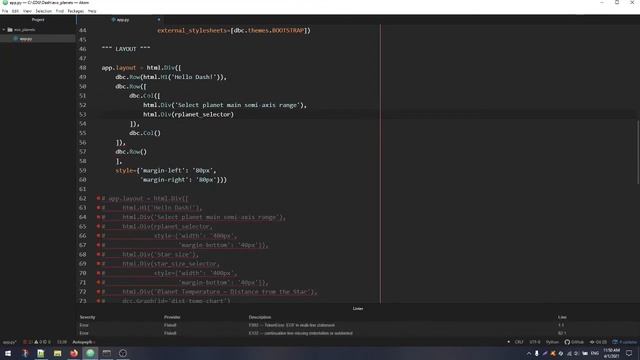The height and width of the screenshot is (360, 640).
Task: Click line number 48 in the gutter
Action: (83, 68)
